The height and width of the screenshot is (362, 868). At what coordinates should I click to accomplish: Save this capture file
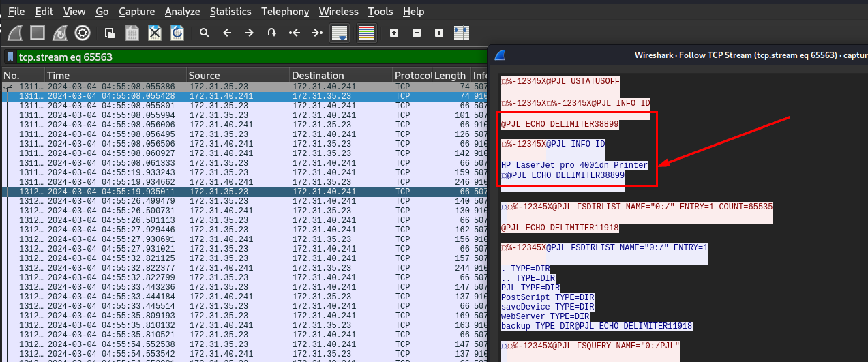click(x=132, y=32)
